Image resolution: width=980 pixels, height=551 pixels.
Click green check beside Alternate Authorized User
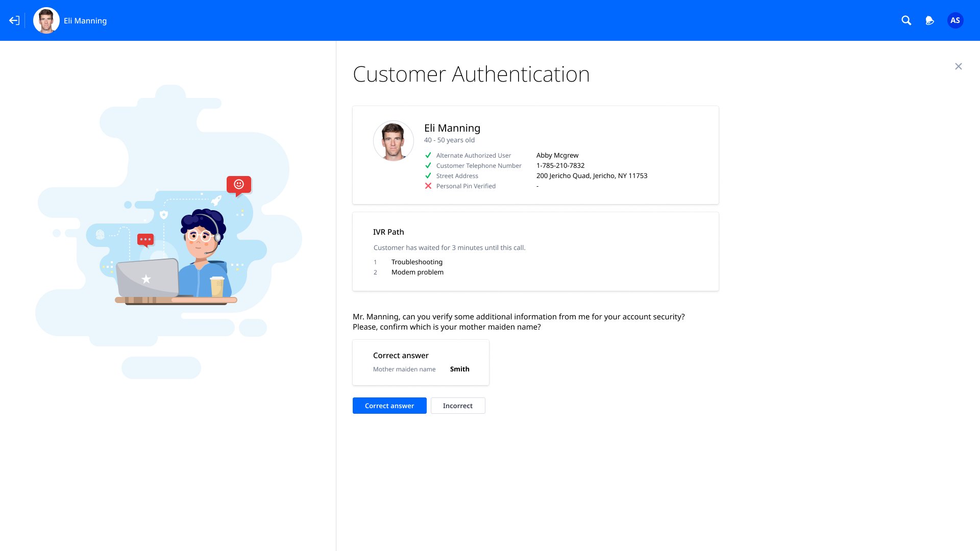pos(428,155)
